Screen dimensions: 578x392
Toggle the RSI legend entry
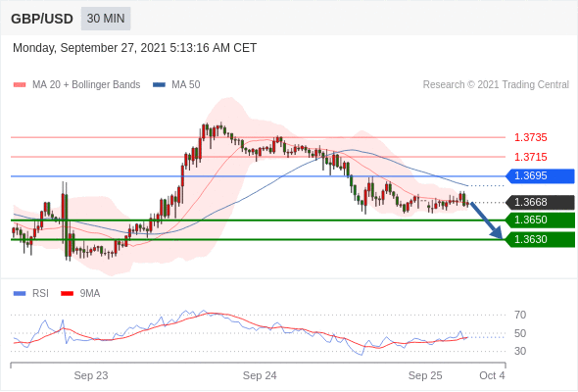coord(31,294)
